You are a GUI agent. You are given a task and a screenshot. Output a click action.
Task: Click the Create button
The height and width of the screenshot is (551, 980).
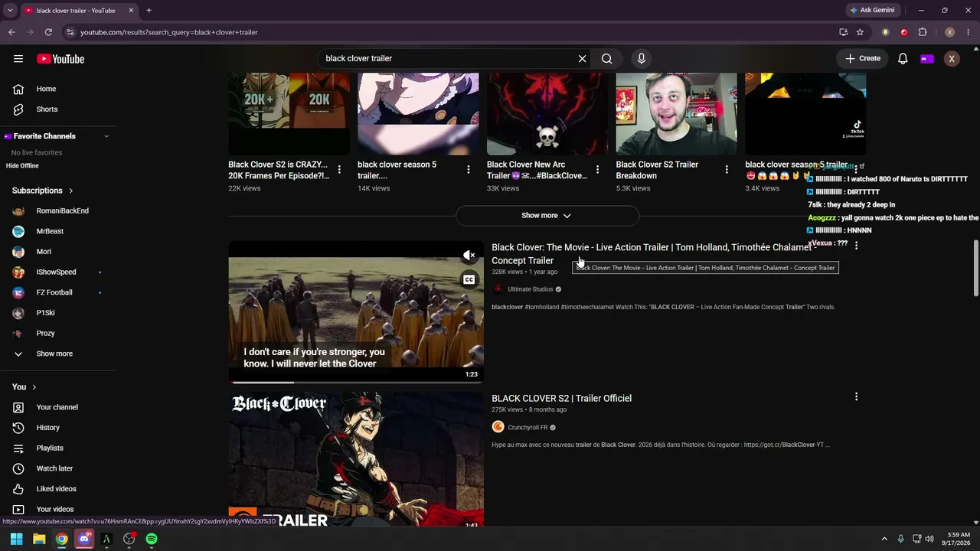(x=863, y=59)
